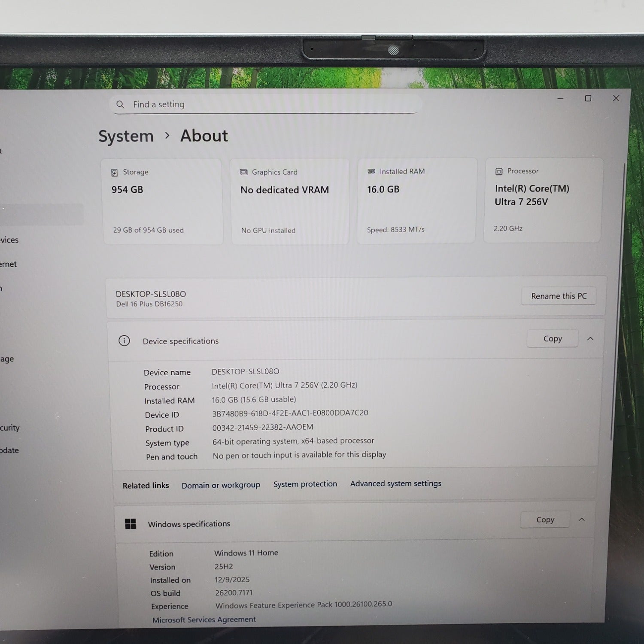Copy the Windows specifications
The height and width of the screenshot is (644, 644).
pyautogui.click(x=545, y=519)
